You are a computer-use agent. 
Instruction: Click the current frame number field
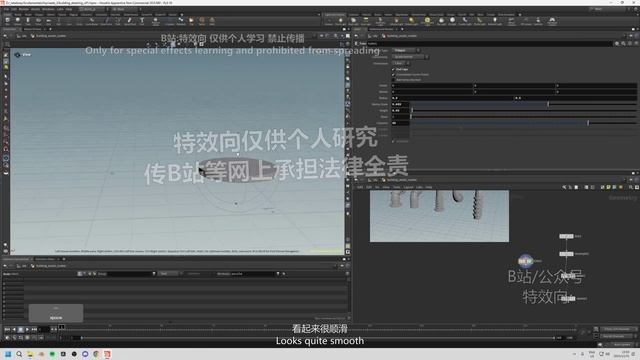coord(44,329)
